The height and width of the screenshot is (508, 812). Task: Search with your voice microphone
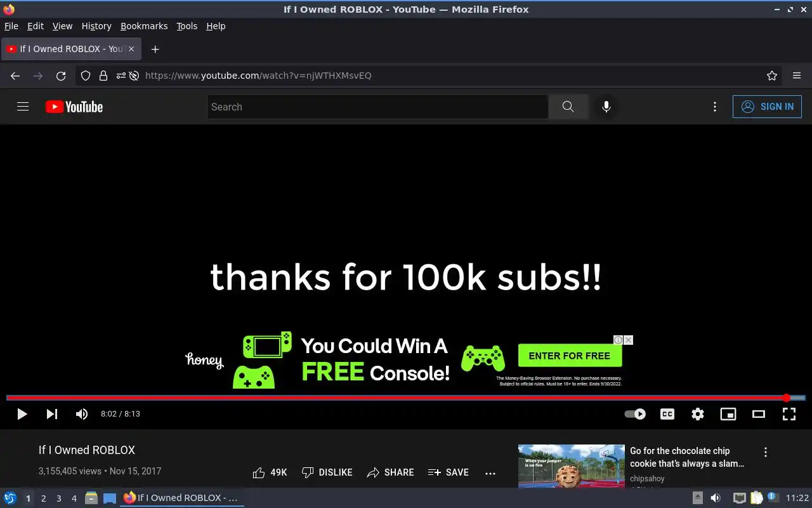[606, 107]
